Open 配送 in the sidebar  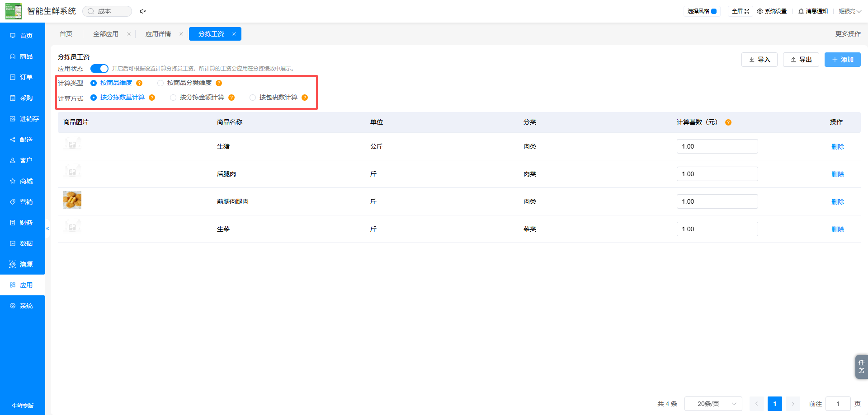click(x=23, y=140)
